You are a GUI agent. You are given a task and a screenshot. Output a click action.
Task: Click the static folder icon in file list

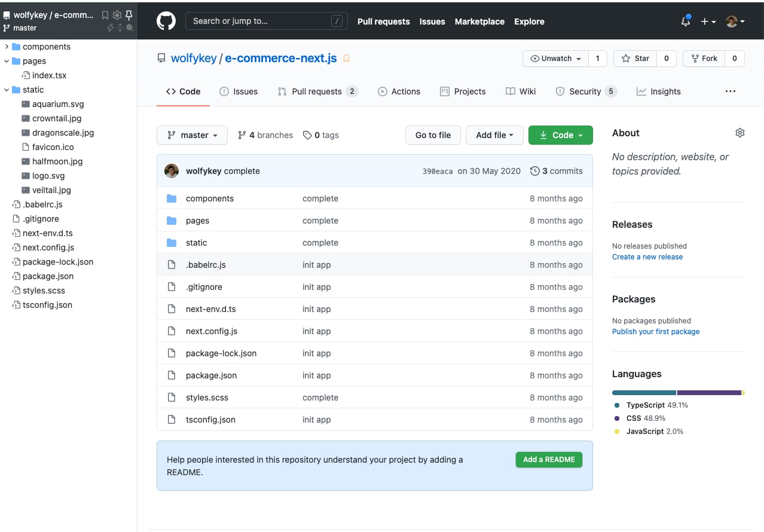(x=172, y=243)
